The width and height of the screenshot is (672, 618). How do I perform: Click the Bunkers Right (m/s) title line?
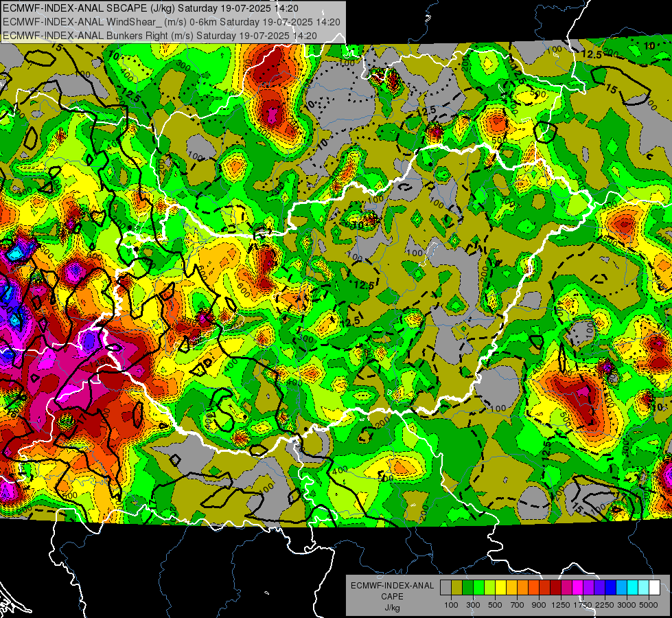[x=159, y=36]
